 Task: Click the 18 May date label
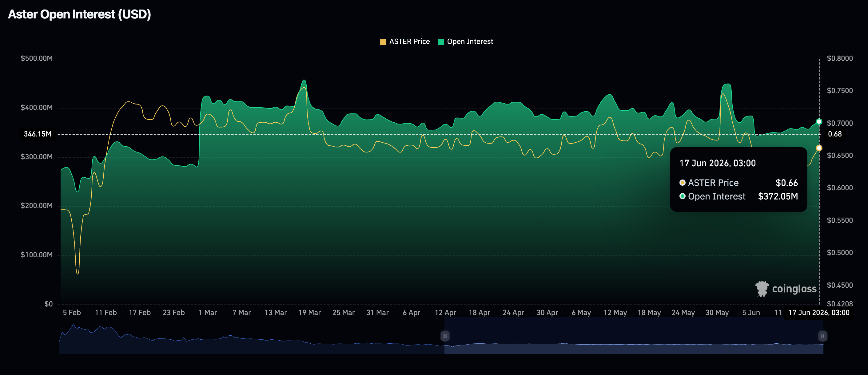(x=649, y=313)
